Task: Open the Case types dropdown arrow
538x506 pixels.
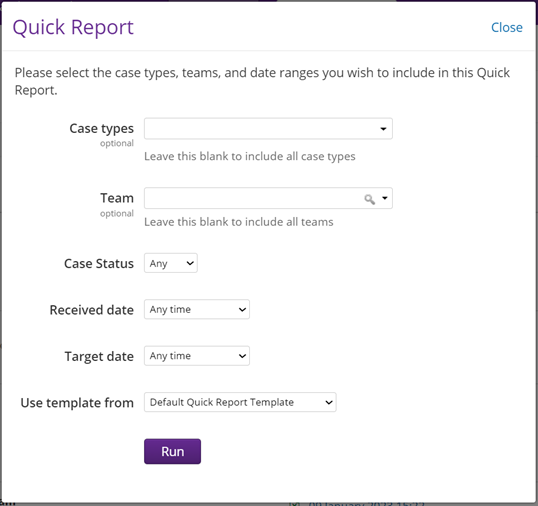Action: coord(383,129)
